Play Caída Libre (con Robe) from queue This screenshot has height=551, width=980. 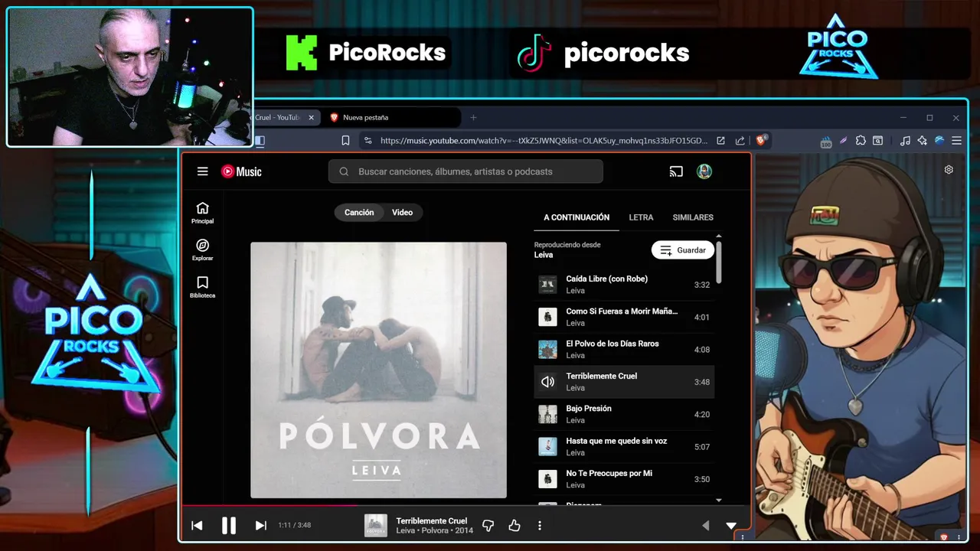coord(624,285)
